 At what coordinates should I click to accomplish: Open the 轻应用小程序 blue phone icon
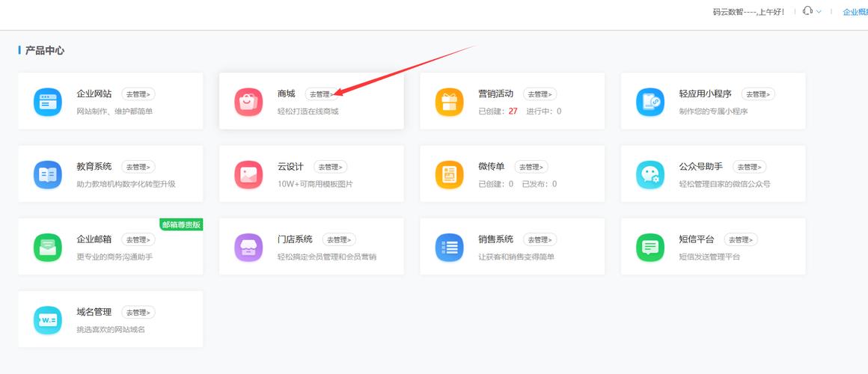point(650,102)
